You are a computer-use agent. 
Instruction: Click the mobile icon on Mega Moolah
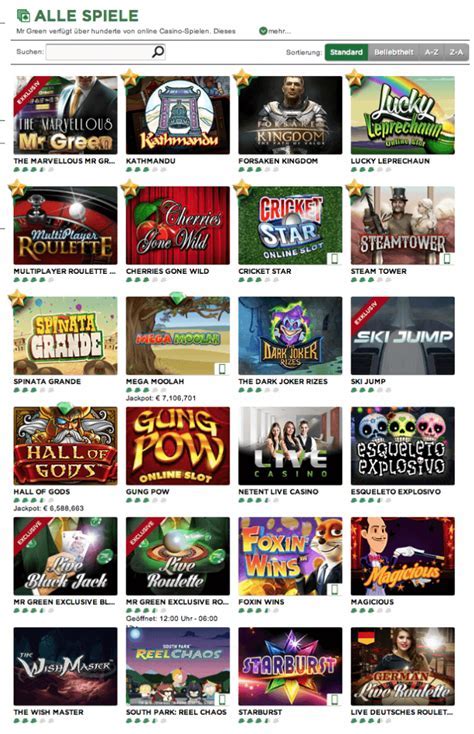222,368
